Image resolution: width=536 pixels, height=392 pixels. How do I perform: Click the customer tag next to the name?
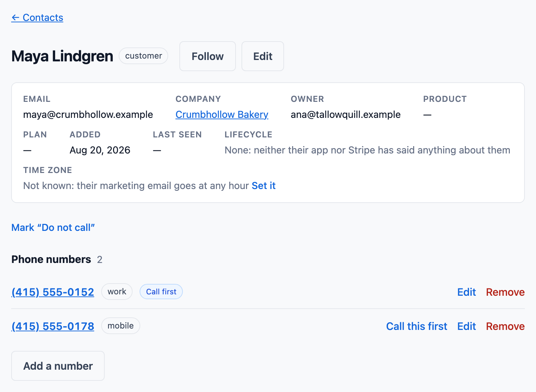[143, 56]
